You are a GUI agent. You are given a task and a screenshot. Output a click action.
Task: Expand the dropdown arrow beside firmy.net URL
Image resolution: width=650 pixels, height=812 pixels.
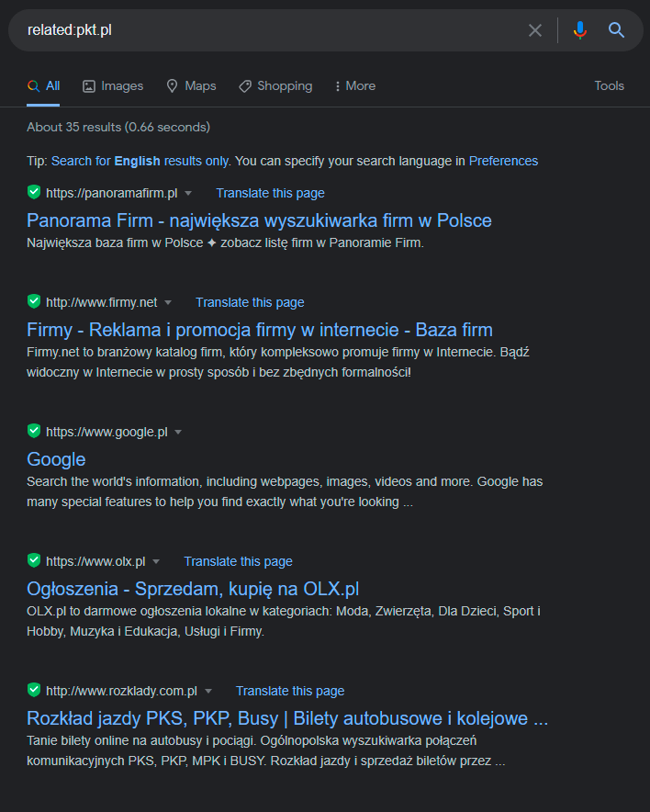click(x=168, y=302)
